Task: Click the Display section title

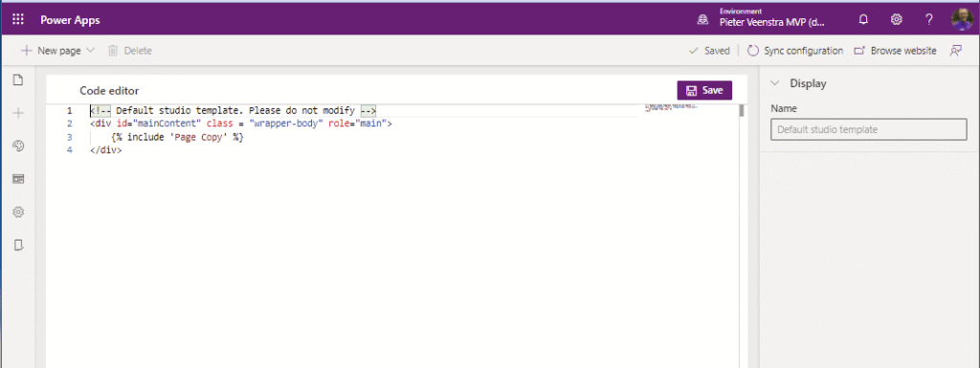Action: click(808, 82)
